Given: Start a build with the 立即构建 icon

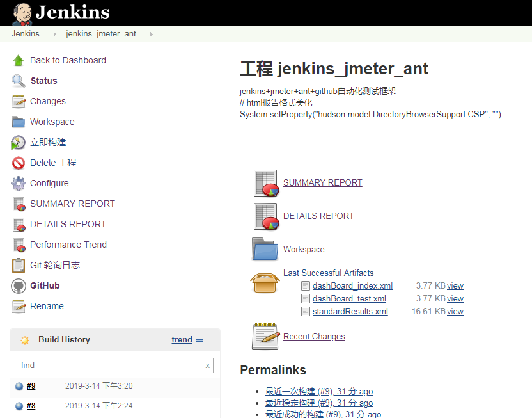Looking at the screenshot, I should pyautogui.click(x=18, y=142).
